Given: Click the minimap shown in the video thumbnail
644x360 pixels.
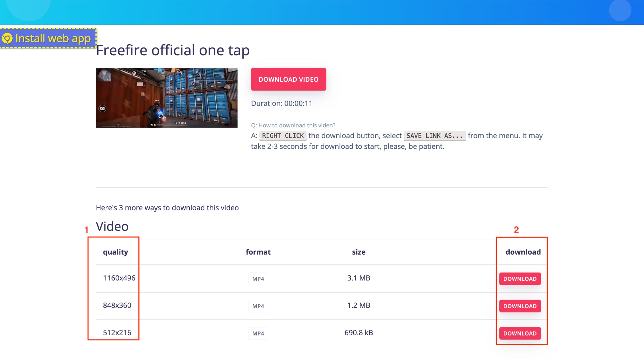Looking at the screenshot, I should tap(105, 75).
